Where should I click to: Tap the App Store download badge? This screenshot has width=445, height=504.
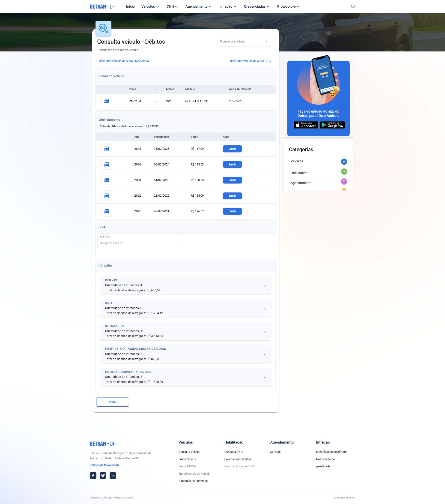tap(306, 125)
